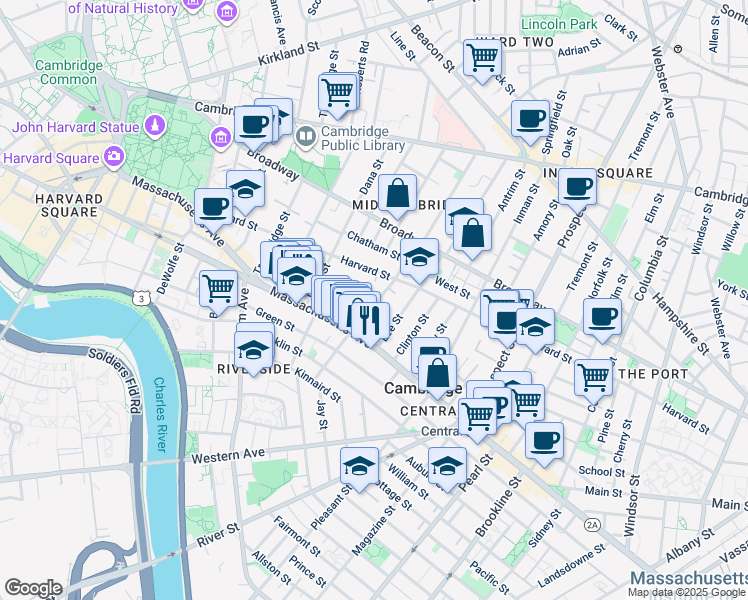Screen dimensions: 748x600
Task: Open the graduation cap marker beside Pearl St
Action: (x=447, y=469)
